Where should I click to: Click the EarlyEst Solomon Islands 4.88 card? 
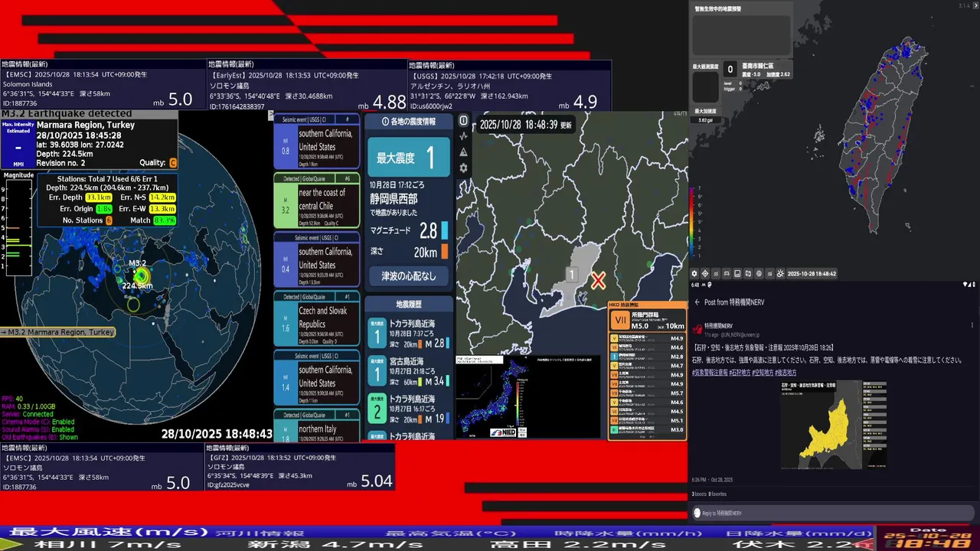point(306,86)
